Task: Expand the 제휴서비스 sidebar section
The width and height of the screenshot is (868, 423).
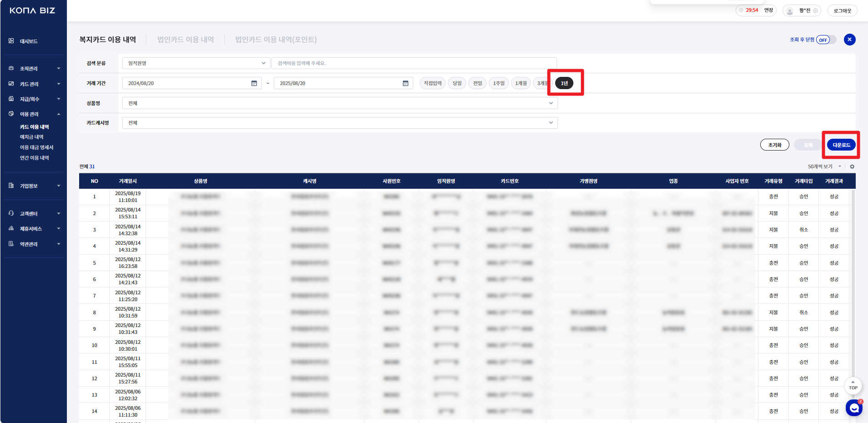Action: tap(34, 229)
